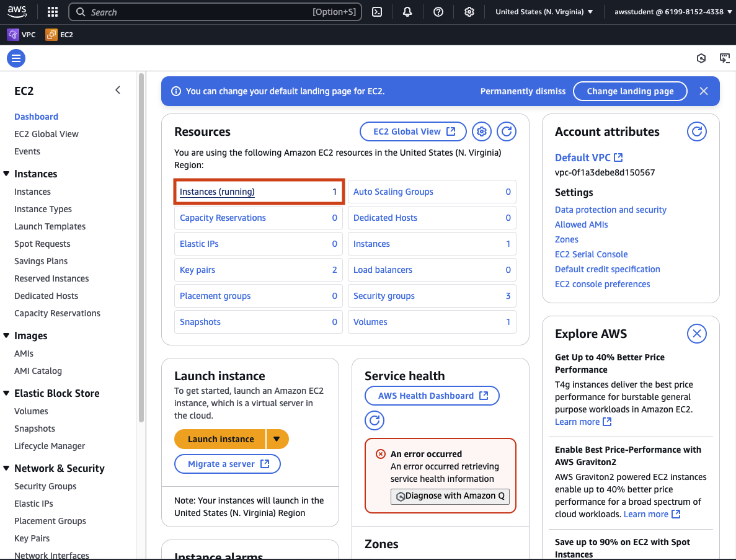Viewport: 736px width, 560px height.
Task: Click the Default VPC external link icon
Action: (619, 158)
